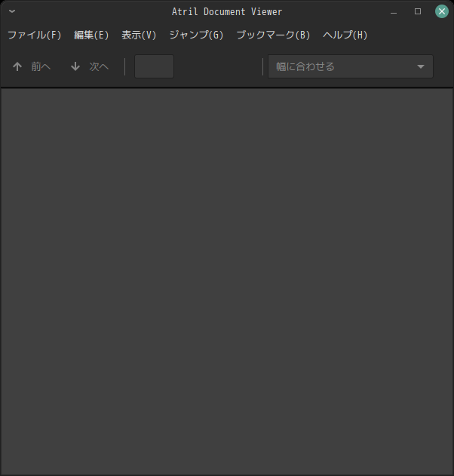Screen dimensions: 454x476
Task: Minimize the Atril Document Viewer window
Action: [394, 11]
